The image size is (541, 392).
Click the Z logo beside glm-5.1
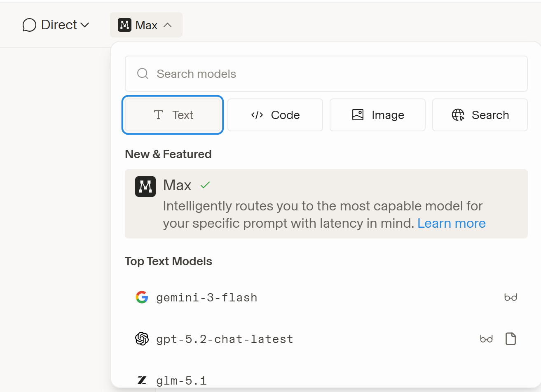point(142,380)
